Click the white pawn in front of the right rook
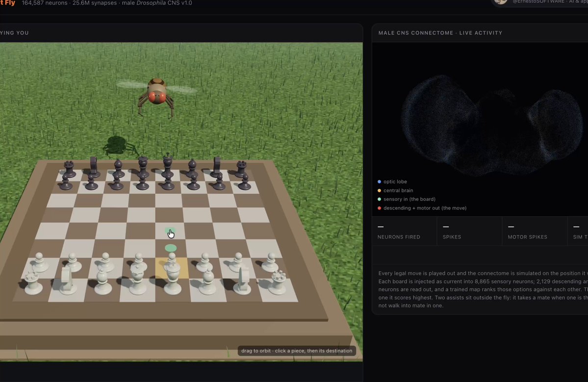Image resolution: width=588 pixels, height=382 pixels. click(270, 262)
